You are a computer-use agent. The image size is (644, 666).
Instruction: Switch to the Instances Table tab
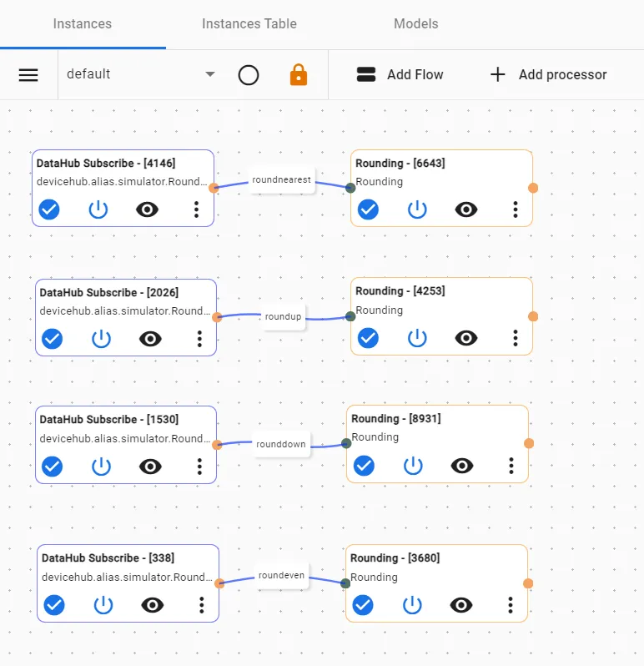tap(249, 23)
